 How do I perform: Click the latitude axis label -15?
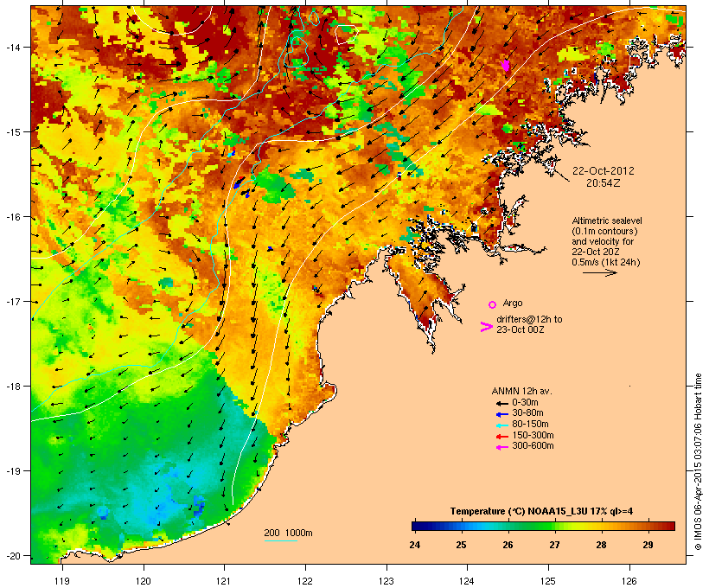[12, 132]
